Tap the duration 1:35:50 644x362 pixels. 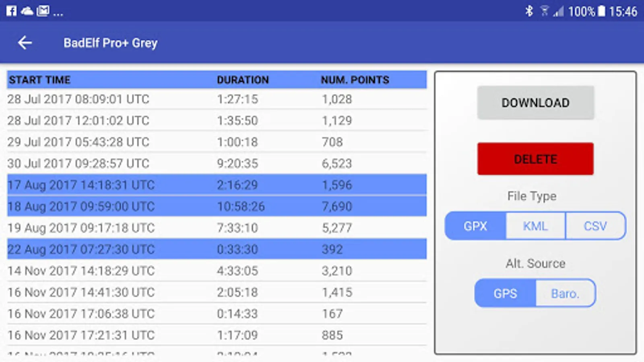point(237,120)
